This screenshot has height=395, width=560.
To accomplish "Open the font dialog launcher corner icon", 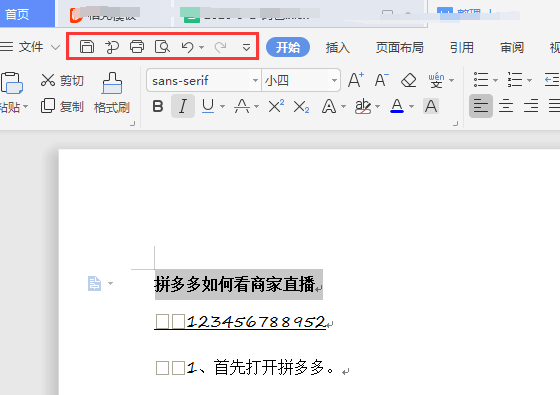I will pyautogui.click(x=455, y=124).
